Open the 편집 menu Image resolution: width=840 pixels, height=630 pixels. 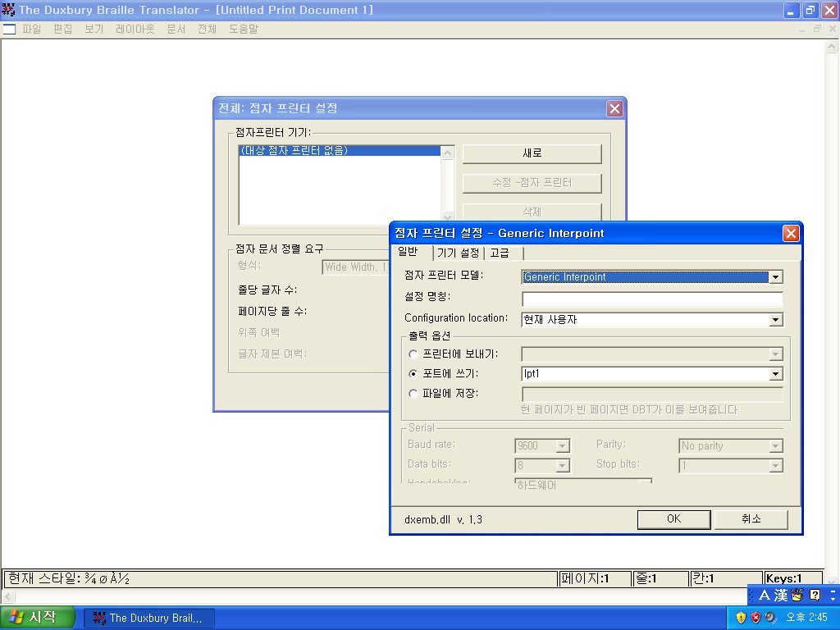coord(62,29)
